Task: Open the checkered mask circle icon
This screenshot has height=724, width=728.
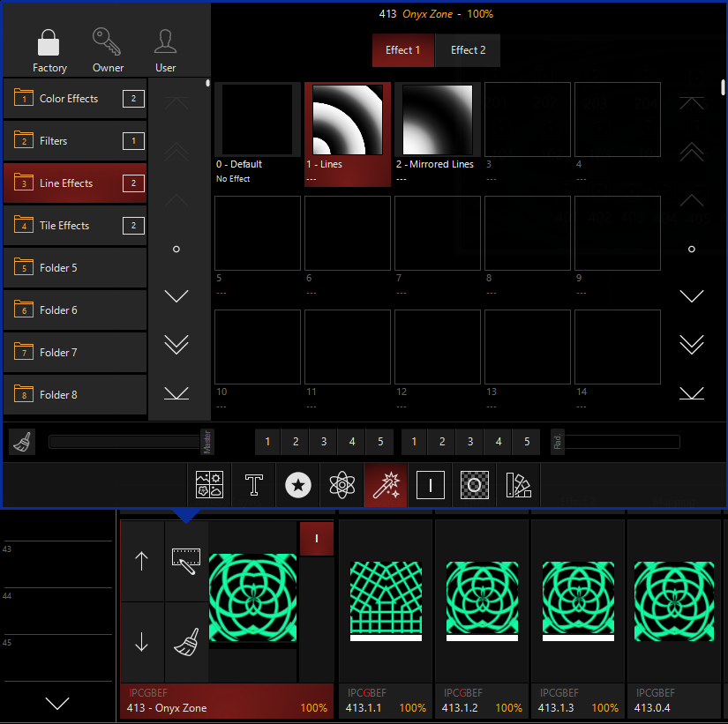Action: 474,484
